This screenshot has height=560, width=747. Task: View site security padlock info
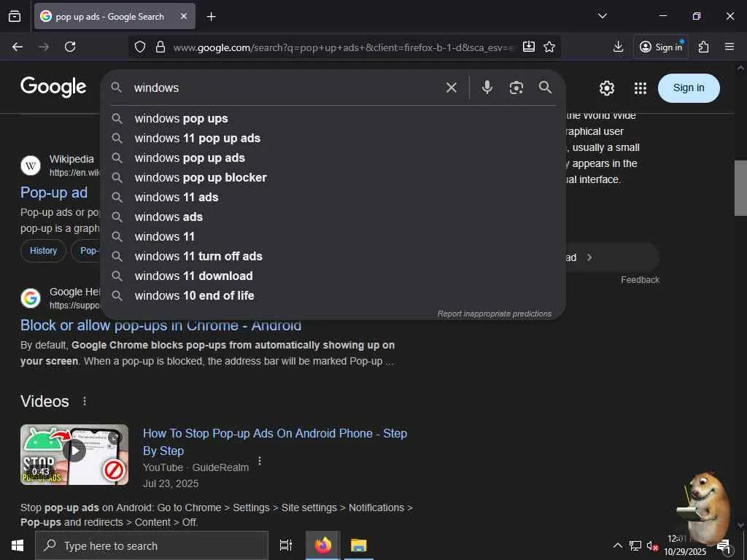[x=160, y=47]
